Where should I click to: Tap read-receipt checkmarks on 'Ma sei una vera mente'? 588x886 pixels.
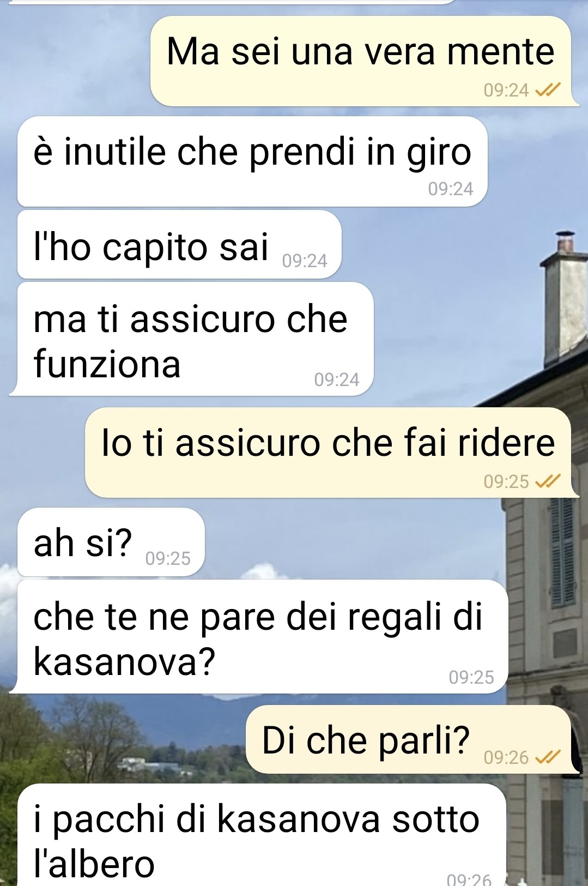[548, 90]
